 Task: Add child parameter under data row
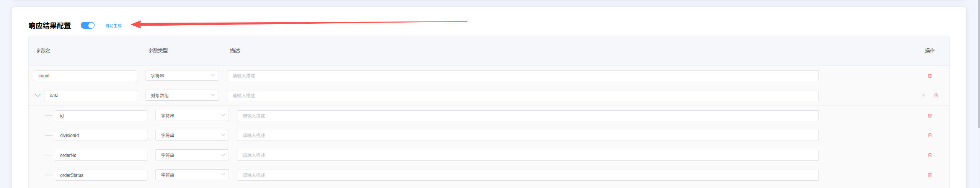[924, 95]
